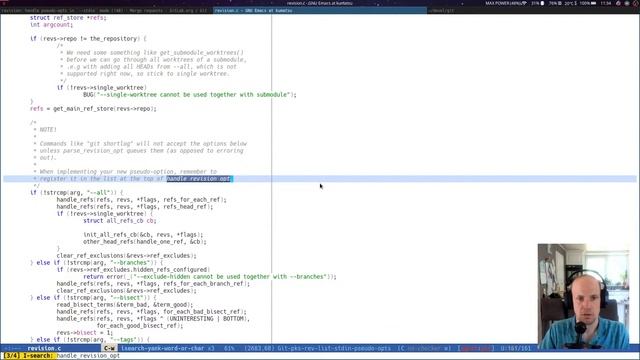640x360 pixels.
Task: Switch to the 'revision.c - GNU Emacs' tab
Action: (320, 11)
